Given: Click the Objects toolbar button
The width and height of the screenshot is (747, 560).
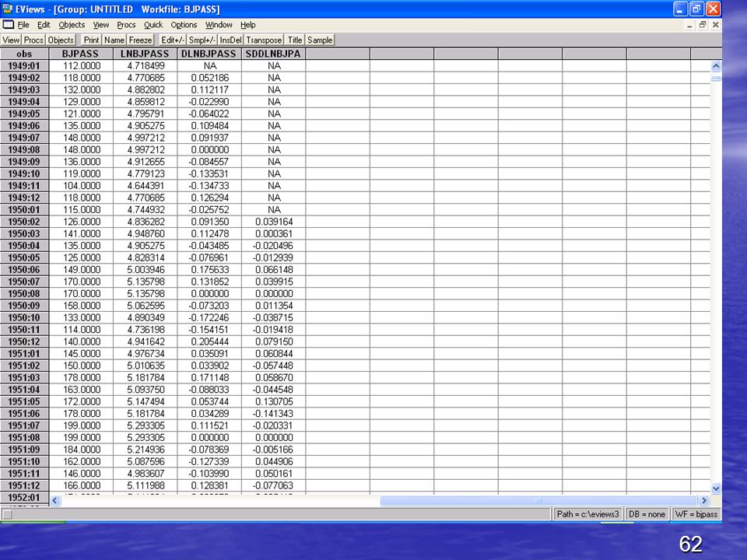Looking at the screenshot, I should [x=61, y=40].
